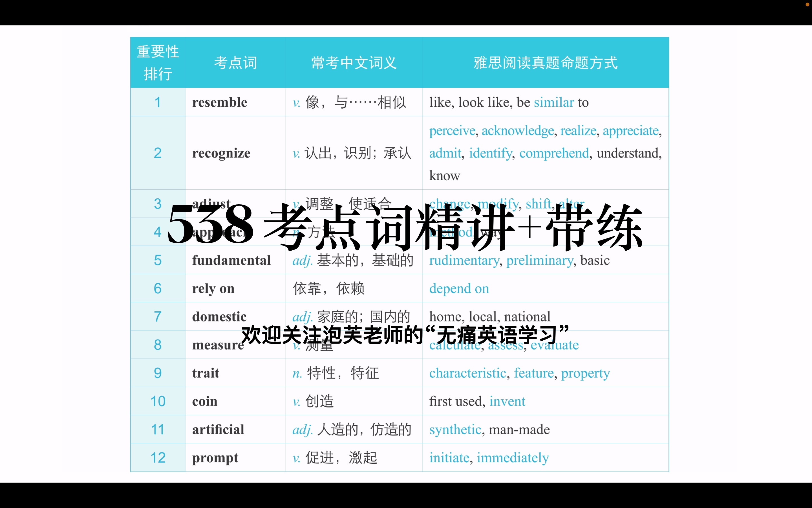
Task: Click the synonym "preliminary"
Action: [540, 260]
